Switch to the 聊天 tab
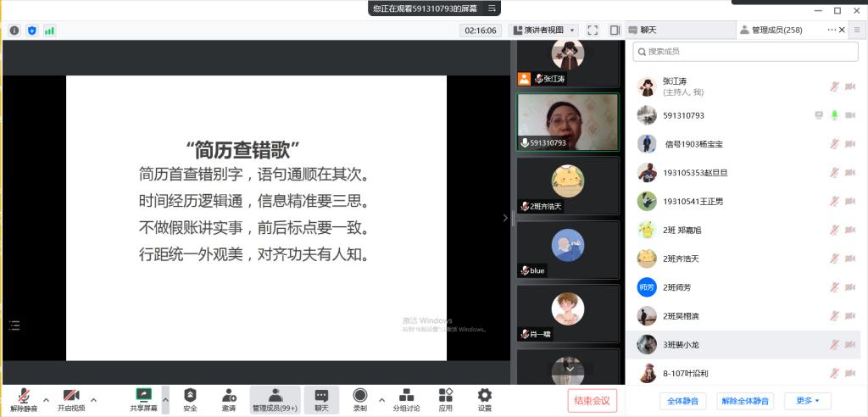The width and height of the screenshot is (868, 417). 678,31
